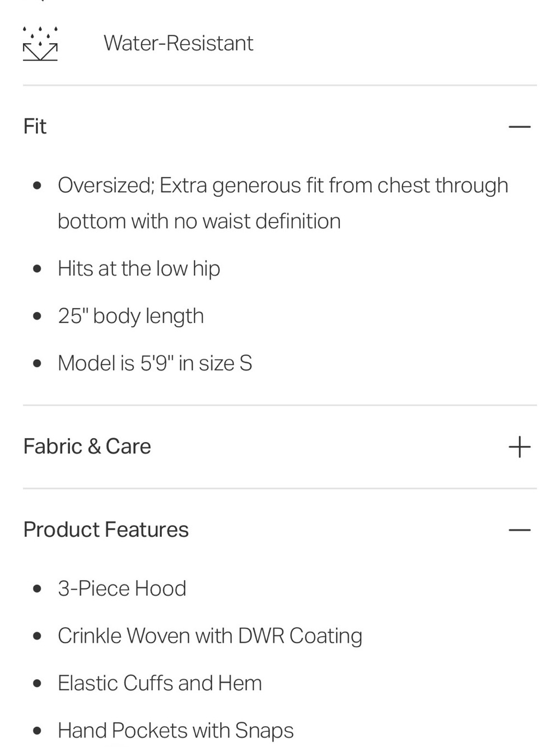
Task: Collapse Product Features minus icon
Action: (519, 530)
